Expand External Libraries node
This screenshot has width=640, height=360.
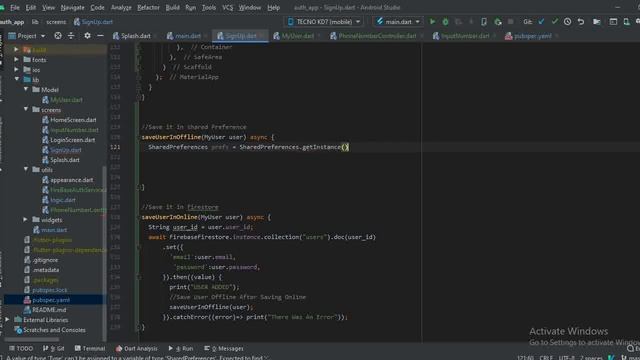click(7, 320)
